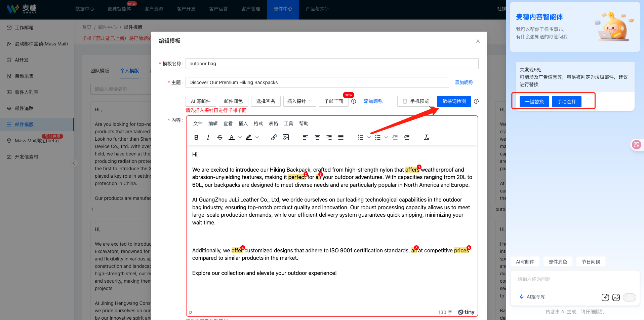Click AI写邮件 chip in assistant panel

[525, 262]
